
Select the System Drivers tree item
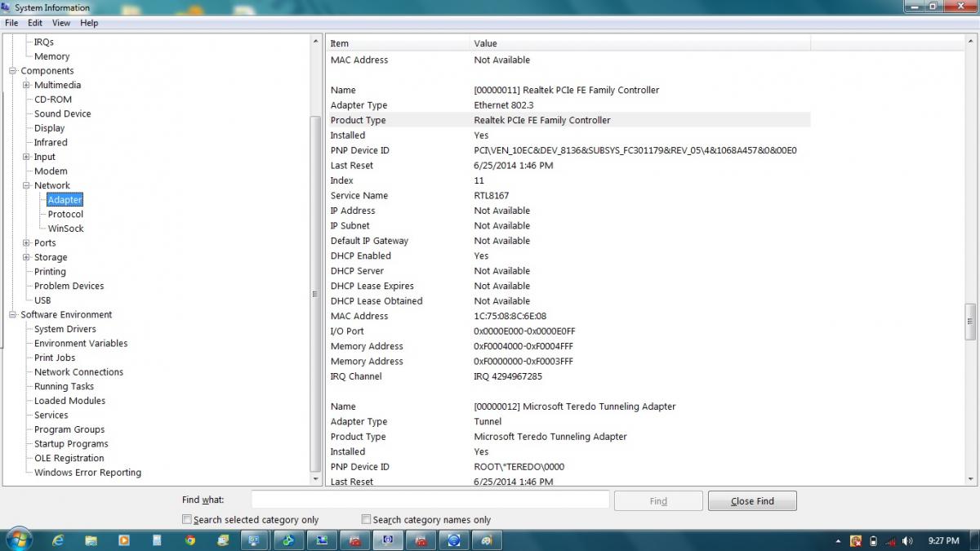[x=65, y=329]
